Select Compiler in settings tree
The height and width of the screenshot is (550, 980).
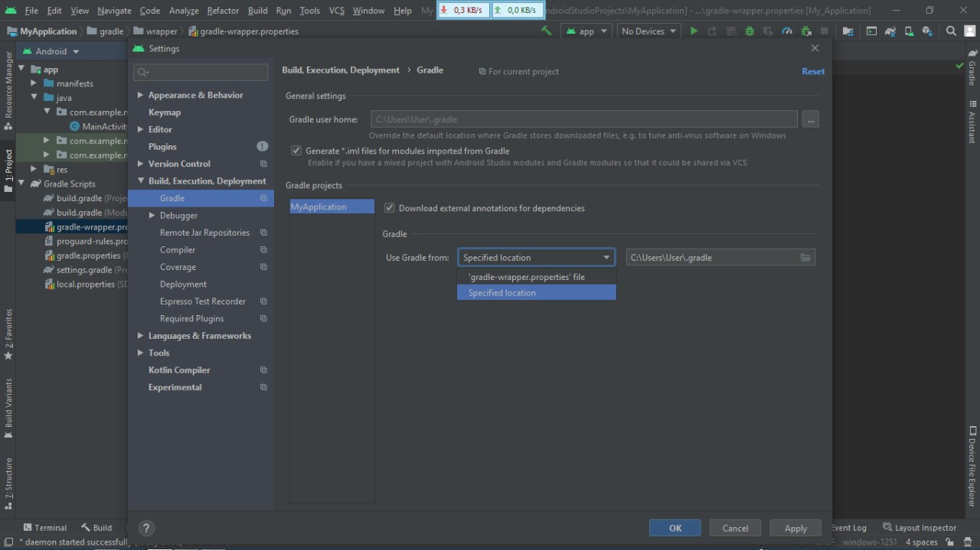(178, 250)
